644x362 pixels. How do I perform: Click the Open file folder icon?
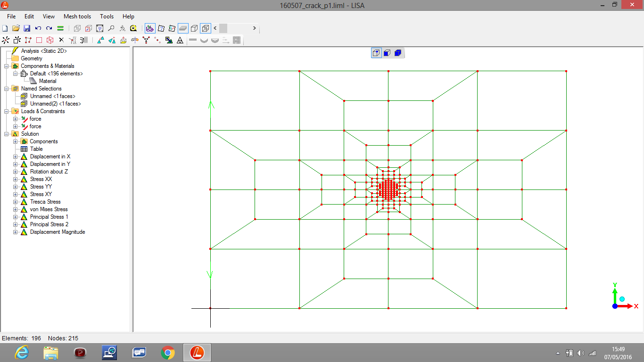click(x=16, y=28)
